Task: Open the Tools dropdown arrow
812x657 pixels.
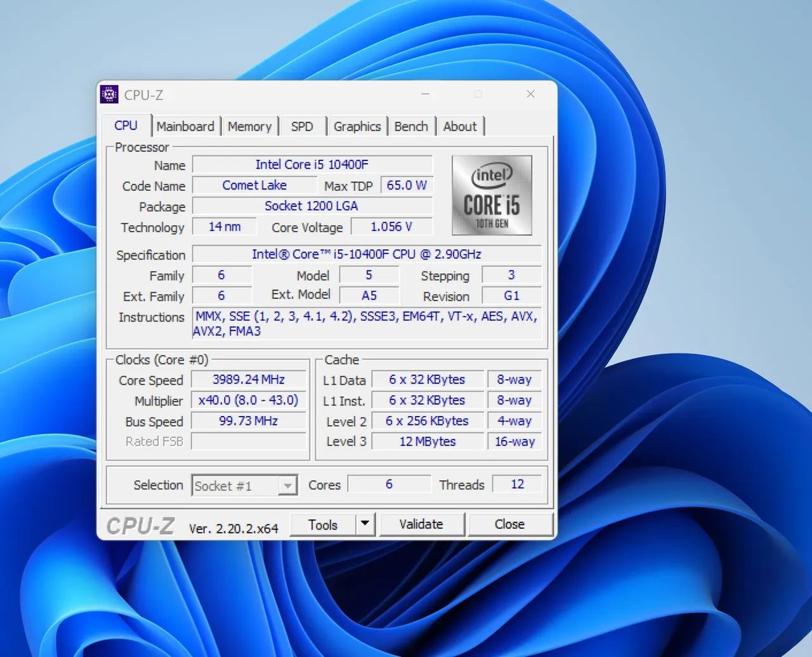Action: pos(365,524)
